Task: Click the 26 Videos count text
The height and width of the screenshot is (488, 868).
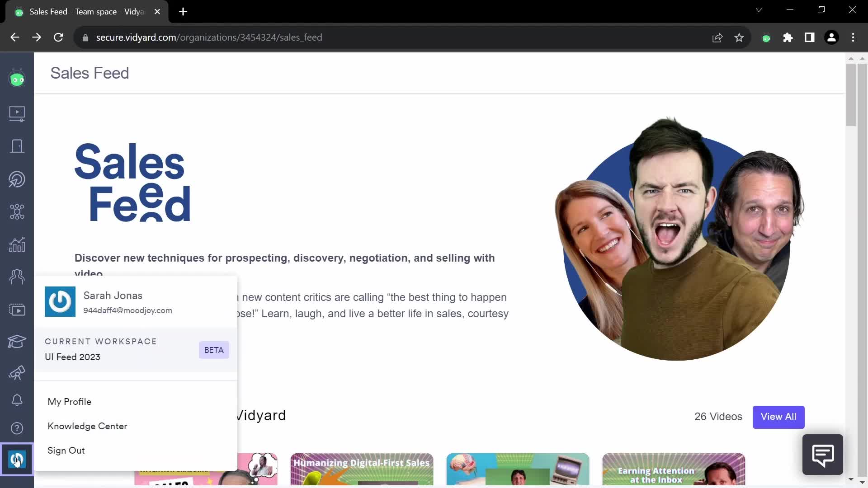Action: [x=718, y=417]
